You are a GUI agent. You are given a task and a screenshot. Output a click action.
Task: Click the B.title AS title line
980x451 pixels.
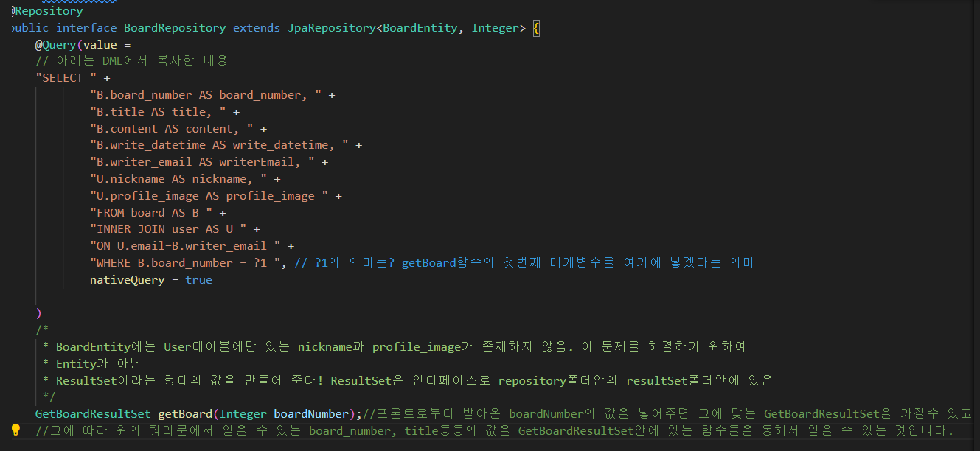coord(164,112)
